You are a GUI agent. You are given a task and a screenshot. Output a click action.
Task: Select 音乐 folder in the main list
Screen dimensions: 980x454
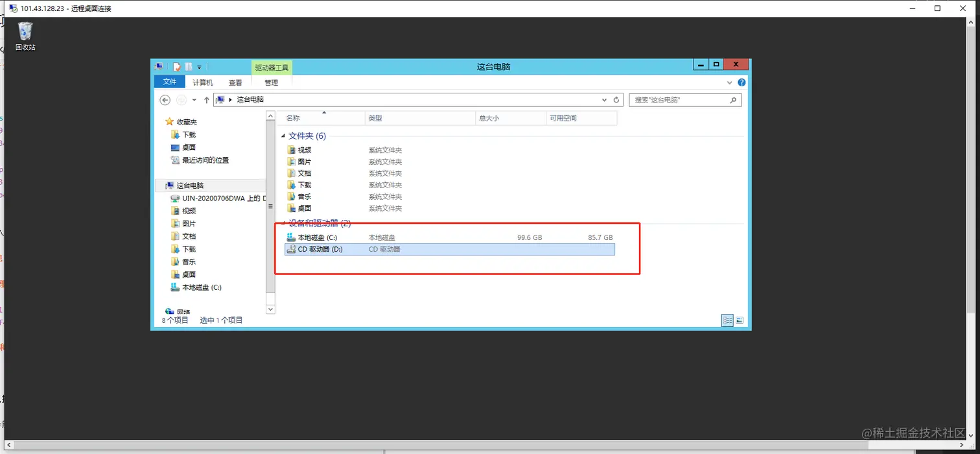pyautogui.click(x=305, y=197)
